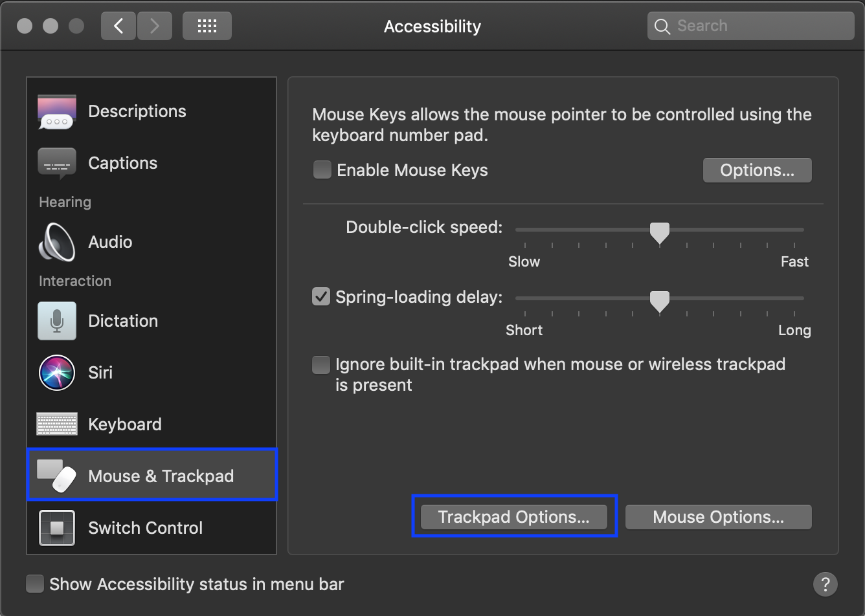865x616 pixels.
Task: Open Mouse Options button
Action: pyautogui.click(x=717, y=517)
